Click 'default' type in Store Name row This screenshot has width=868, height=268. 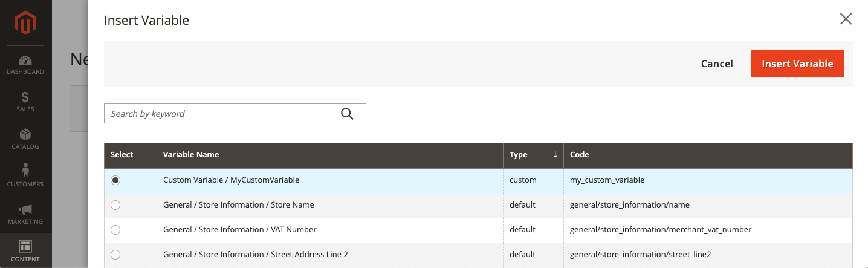click(x=533, y=205)
